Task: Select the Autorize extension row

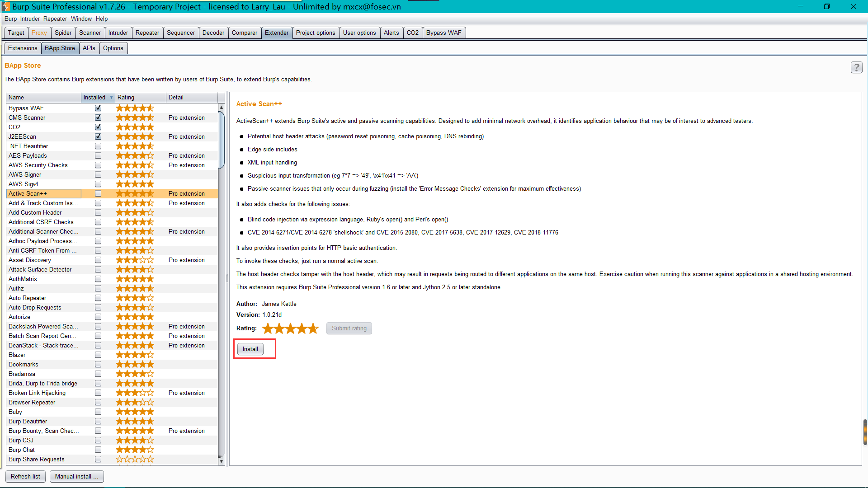Action: 20,317
